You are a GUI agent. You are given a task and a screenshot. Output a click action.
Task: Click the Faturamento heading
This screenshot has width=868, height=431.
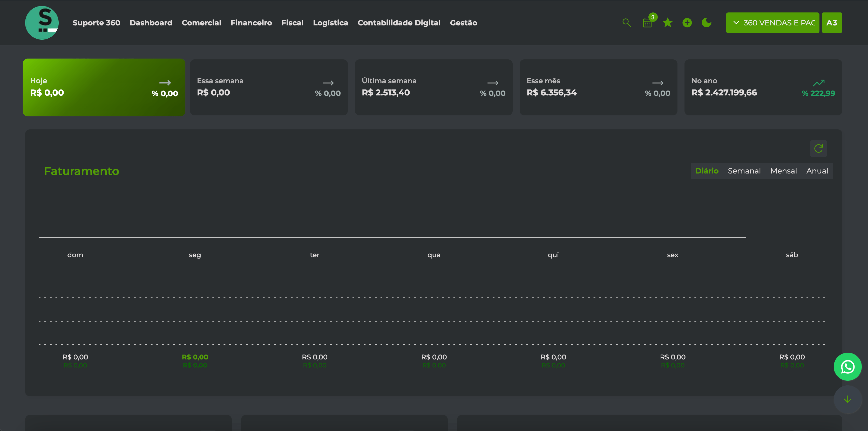82,171
